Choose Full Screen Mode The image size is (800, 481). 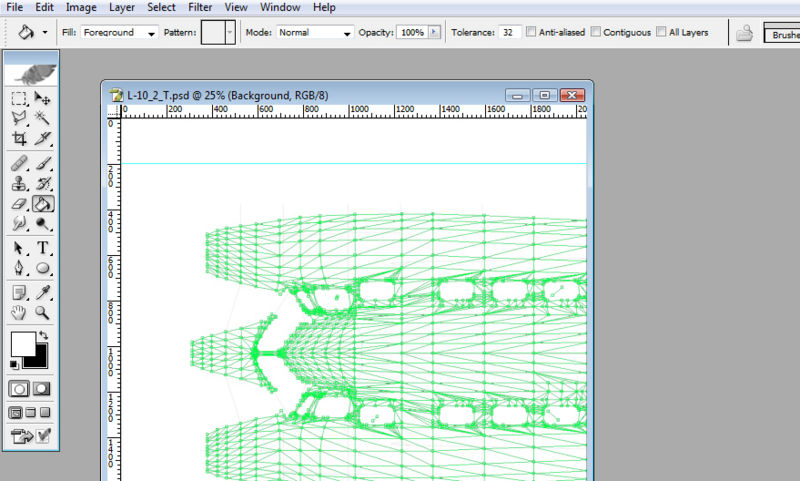[x=45, y=413]
